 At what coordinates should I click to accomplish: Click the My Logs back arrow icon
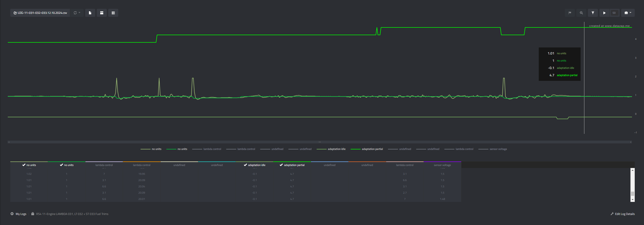[12, 214]
